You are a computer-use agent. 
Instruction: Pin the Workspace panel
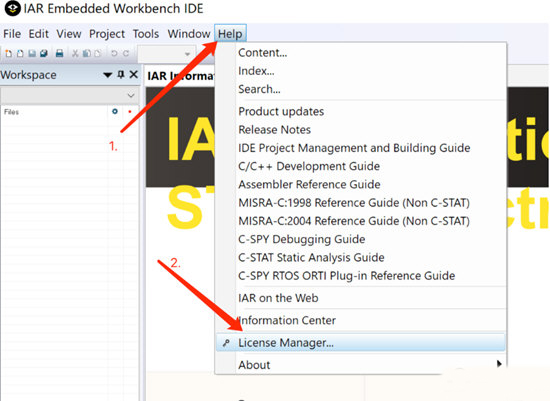pos(121,74)
